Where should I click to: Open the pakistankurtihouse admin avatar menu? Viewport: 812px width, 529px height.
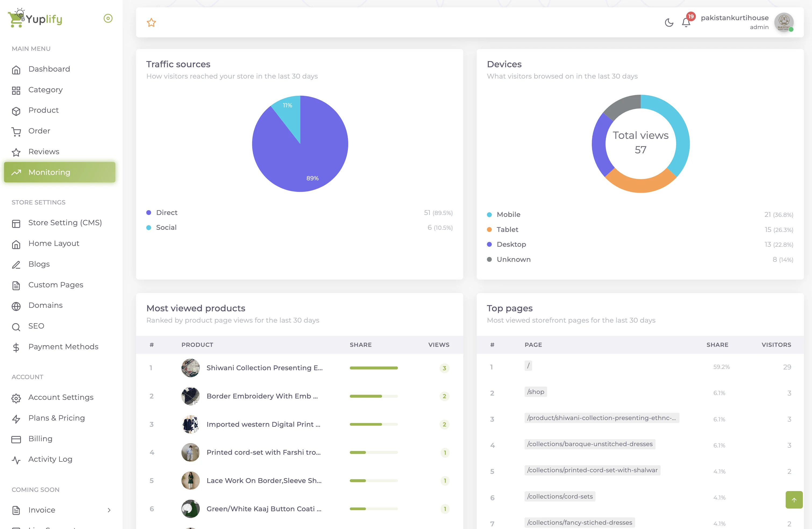(784, 23)
